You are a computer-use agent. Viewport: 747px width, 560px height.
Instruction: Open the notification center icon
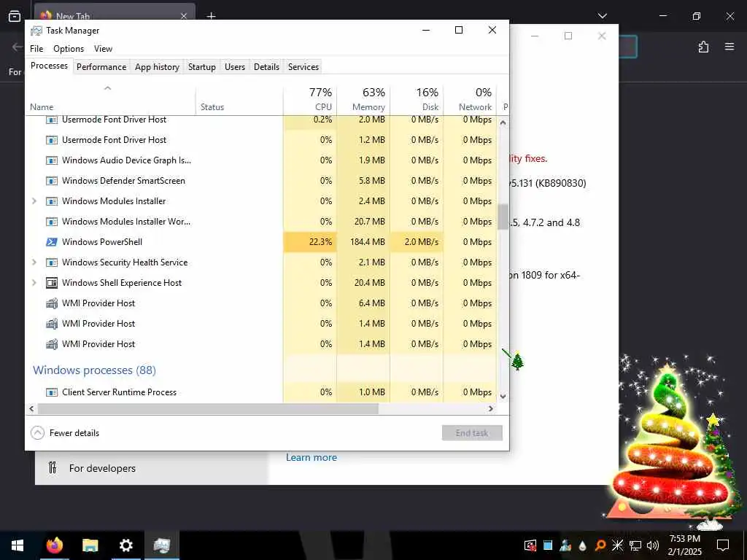723,545
